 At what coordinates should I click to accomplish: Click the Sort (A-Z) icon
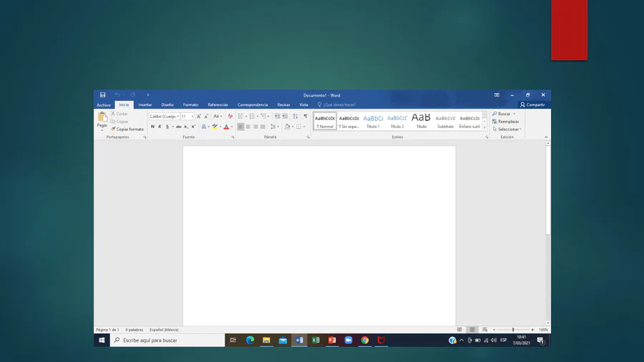[295, 116]
